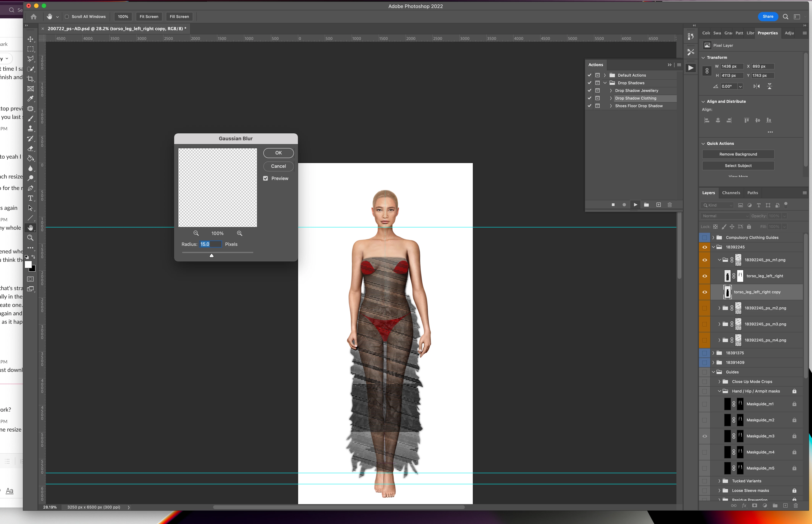The height and width of the screenshot is (524, 812).
Task: Click the Remove Background button
Action: pos(738,154)
